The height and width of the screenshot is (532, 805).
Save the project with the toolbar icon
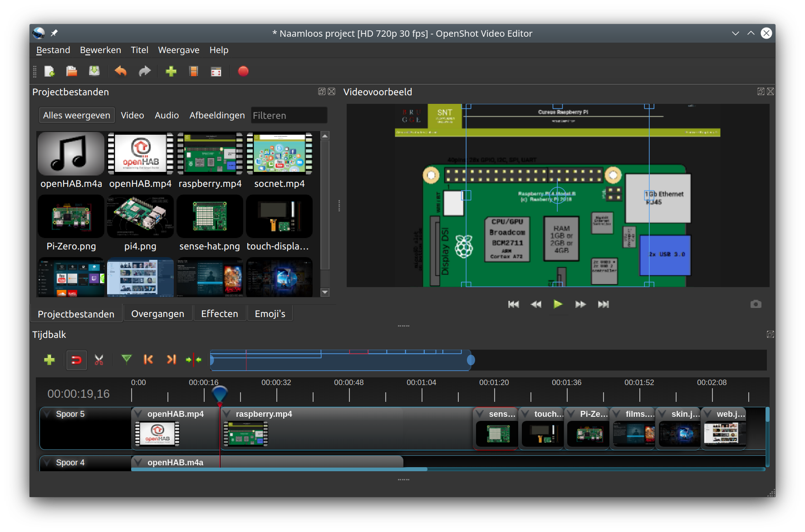point(94,71)
